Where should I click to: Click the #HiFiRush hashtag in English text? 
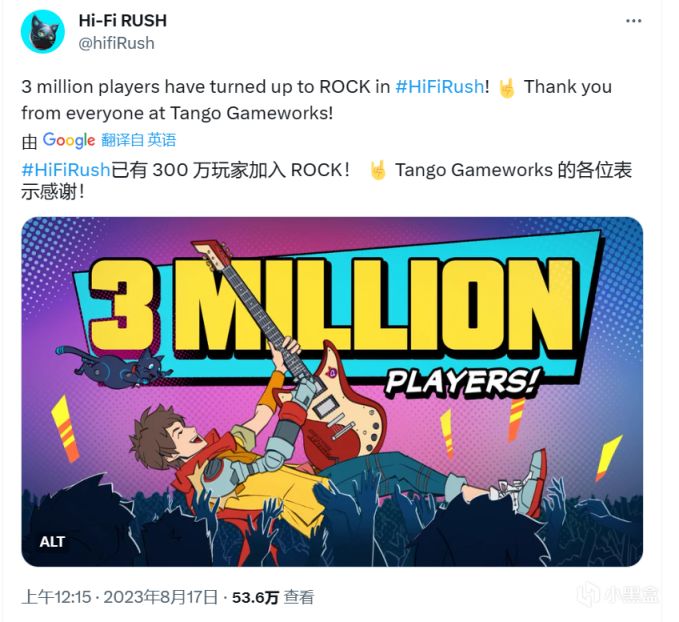(440, 87)
